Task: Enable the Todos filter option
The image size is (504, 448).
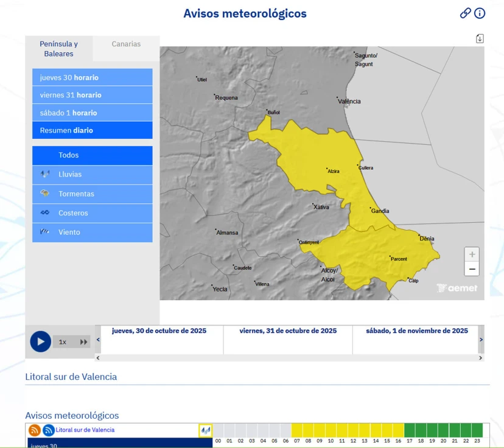Action: click(92, 155)
